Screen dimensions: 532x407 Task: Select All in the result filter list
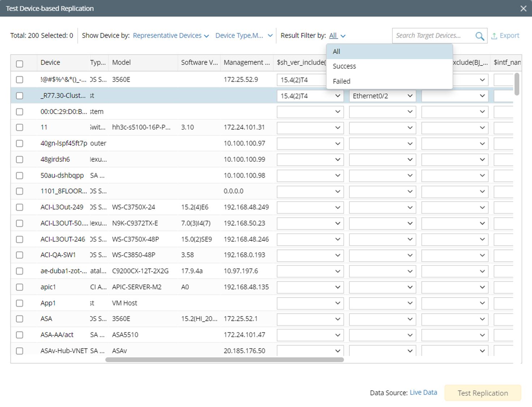click(x=336, y=51)
